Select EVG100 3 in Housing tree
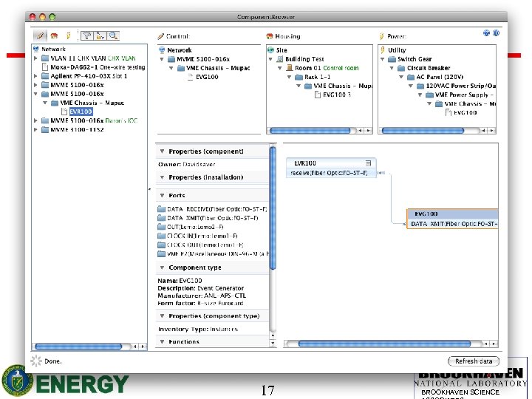This screenshot has width=532, height=399. click(x=337, y=95)
